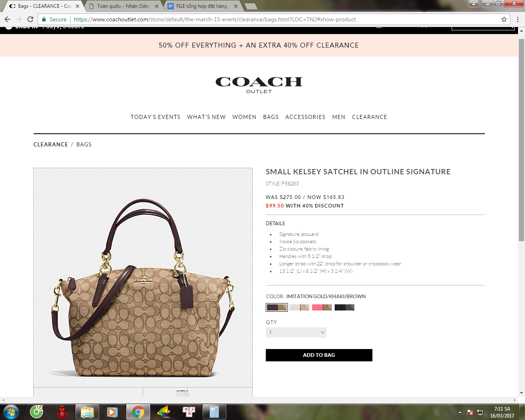Select the pink color swatch
This screenshot has width=525, height=420.
tap(322, 307)
